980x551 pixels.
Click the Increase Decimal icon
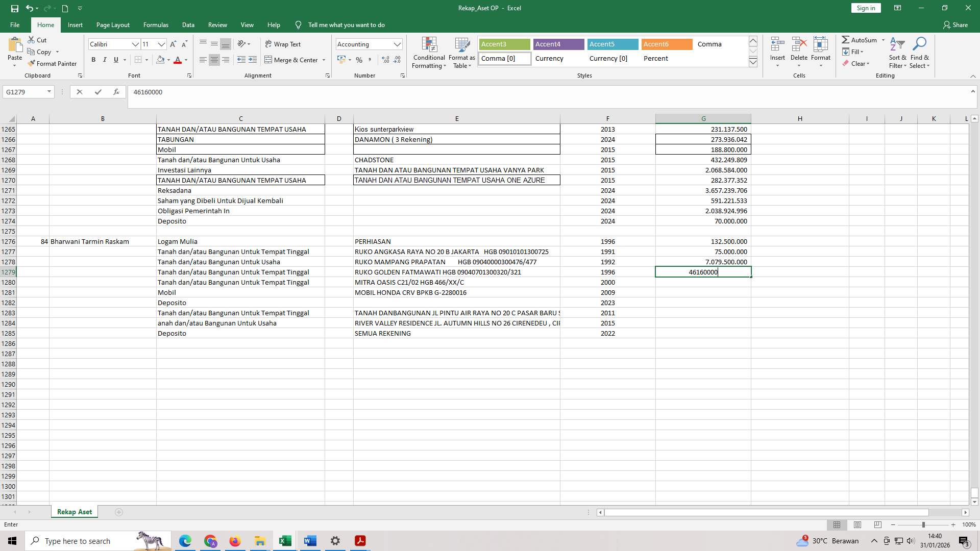pos(384,60)
